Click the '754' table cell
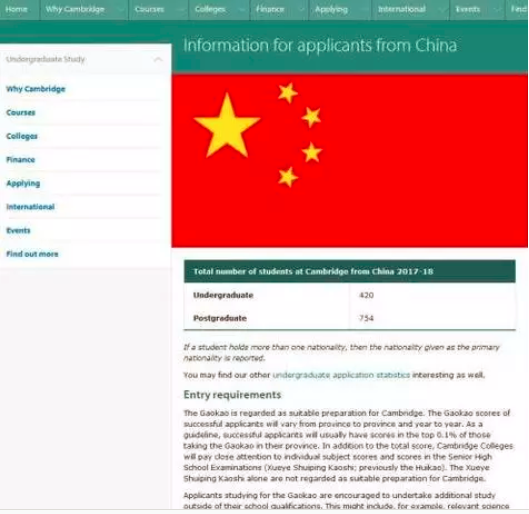The height and width of the screenshot is (514, 529). click(366, 318)
